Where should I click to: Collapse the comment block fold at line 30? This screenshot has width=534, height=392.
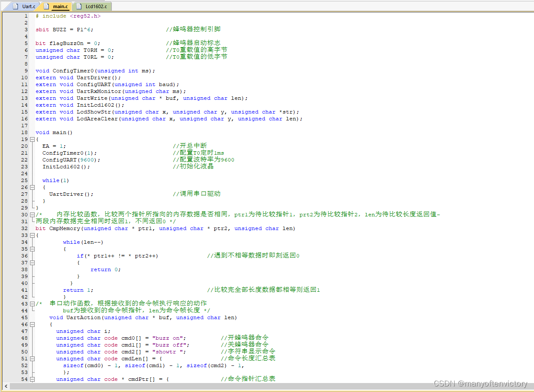coord(32,215)
